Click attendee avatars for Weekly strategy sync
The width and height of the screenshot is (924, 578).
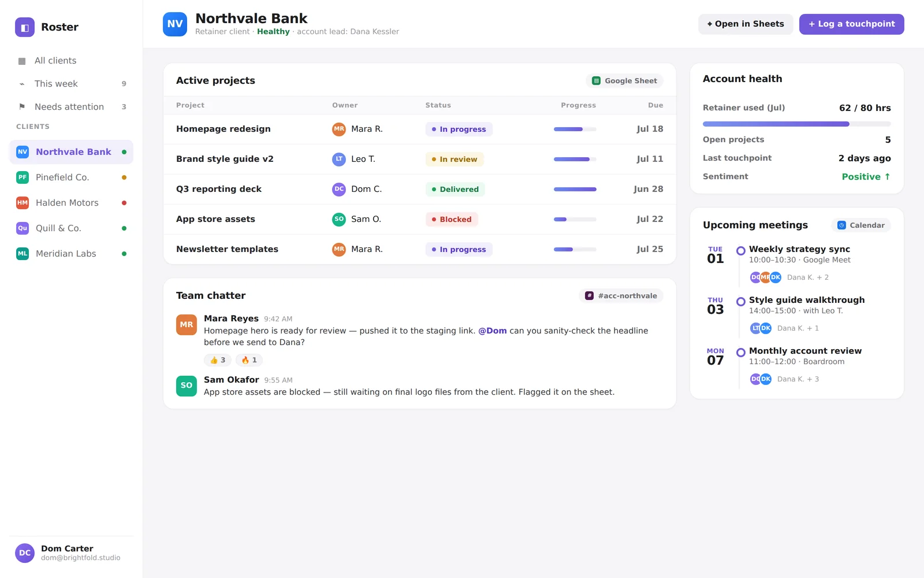pyautogui.click(x=766, y=277)
